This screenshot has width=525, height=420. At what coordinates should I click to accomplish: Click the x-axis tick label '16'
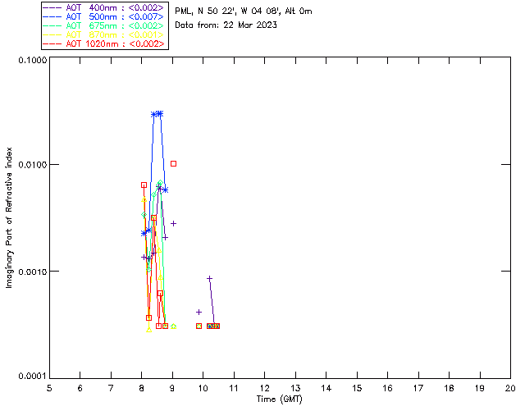[x=387, y=388]
